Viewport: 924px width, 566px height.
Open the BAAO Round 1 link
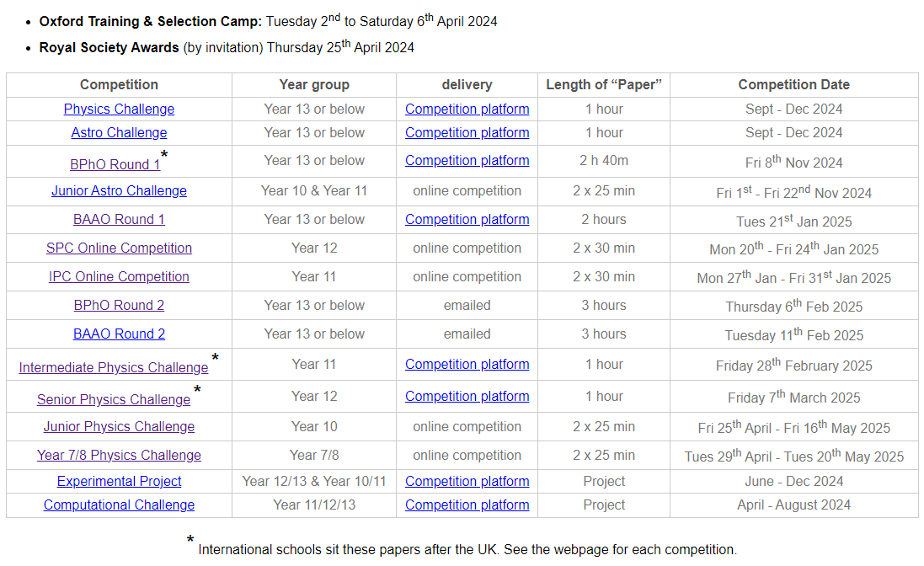pyautogui.click(x=119, y=219)
